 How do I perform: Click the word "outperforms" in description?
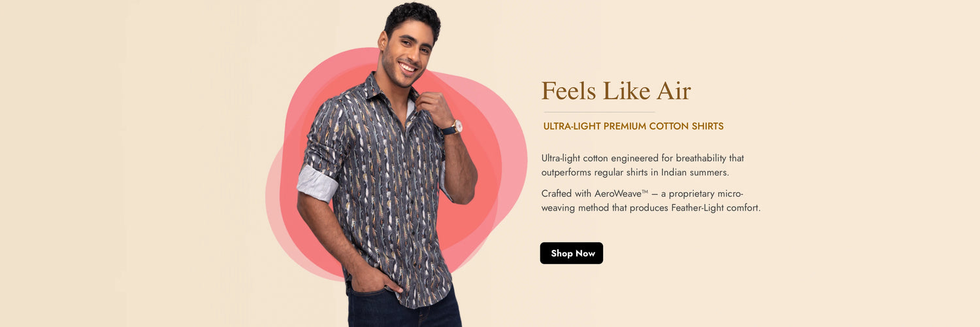tap(567, 173)
